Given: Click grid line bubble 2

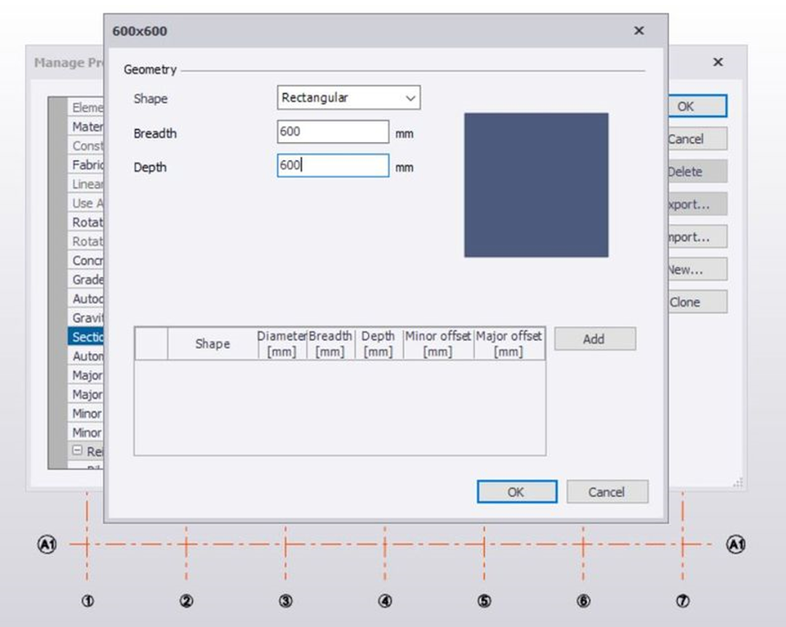Looking at the screenshot, I should tap(186, 601).
